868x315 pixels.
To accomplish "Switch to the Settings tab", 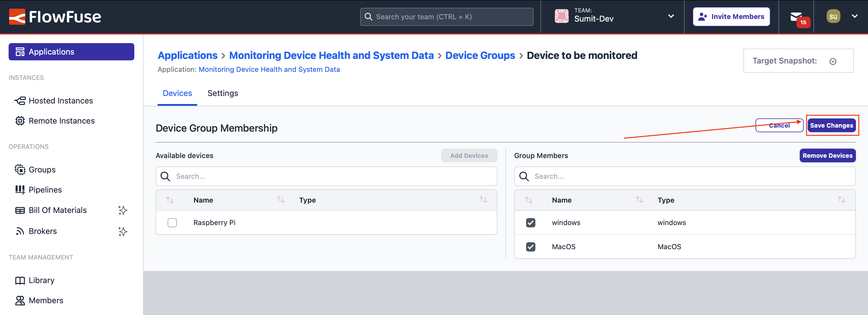I will coord(222,93).
